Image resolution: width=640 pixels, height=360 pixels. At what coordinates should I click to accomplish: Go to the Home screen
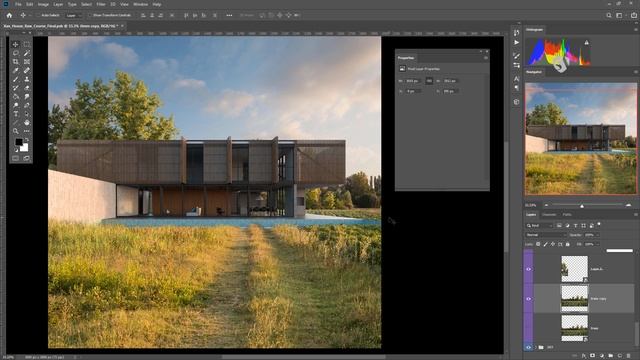9,15
